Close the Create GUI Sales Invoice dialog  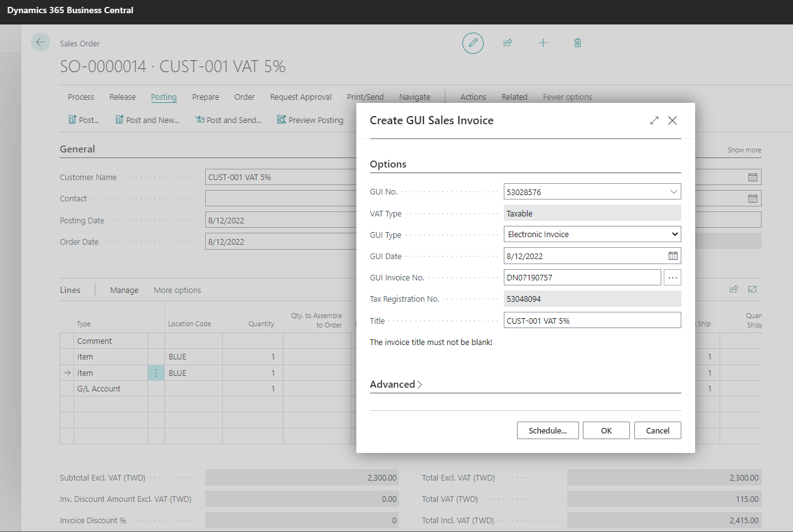tap(673, 120)
